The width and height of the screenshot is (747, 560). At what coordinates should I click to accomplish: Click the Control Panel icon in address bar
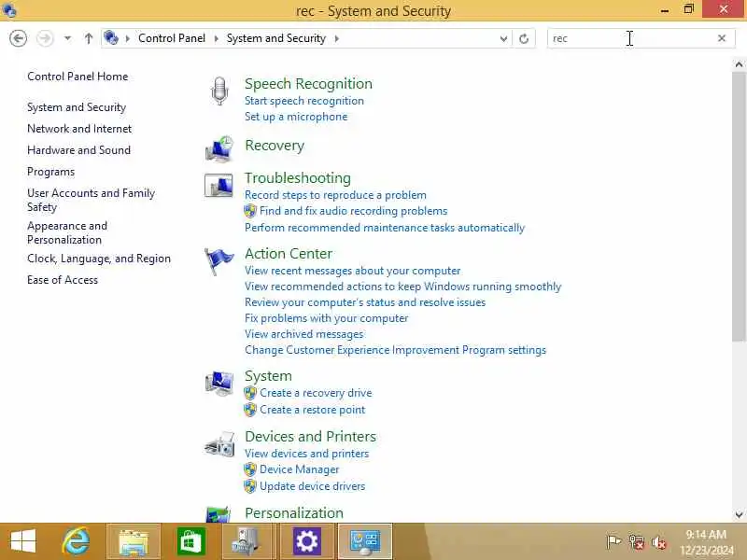coord(110,37)
